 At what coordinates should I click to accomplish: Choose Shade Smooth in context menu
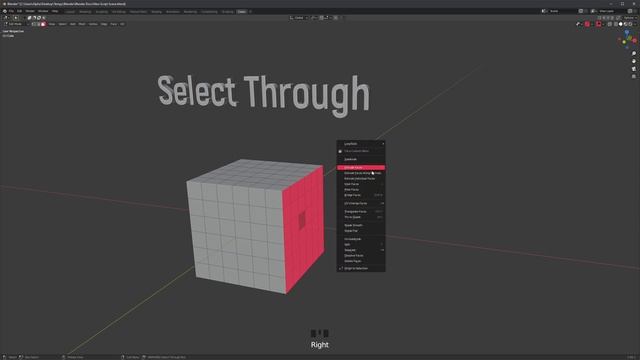point(361,225)
